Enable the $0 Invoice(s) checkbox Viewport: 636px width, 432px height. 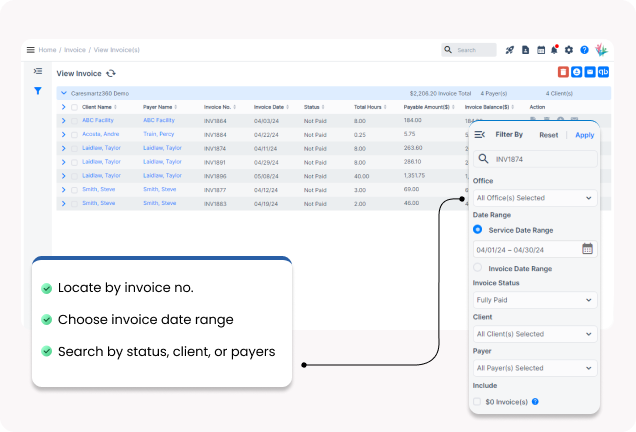click(477, 402)
